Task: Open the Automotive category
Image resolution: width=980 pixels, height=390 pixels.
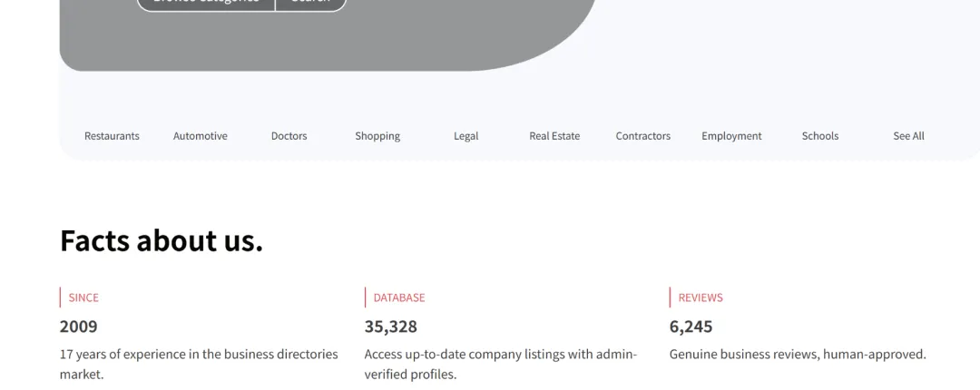Action: 201,136
